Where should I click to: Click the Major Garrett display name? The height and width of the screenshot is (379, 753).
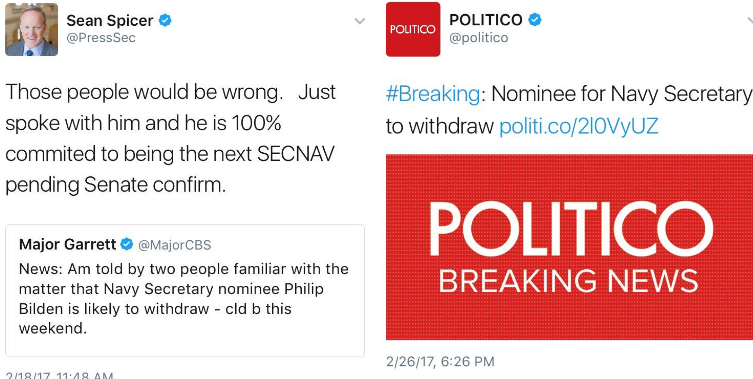pos(68,245)
